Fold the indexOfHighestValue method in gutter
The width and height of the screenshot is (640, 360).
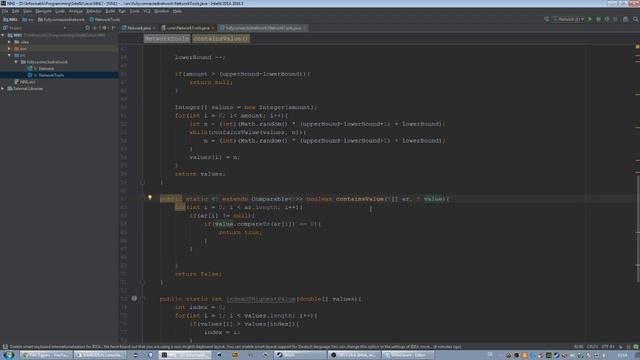pos(143,299)
